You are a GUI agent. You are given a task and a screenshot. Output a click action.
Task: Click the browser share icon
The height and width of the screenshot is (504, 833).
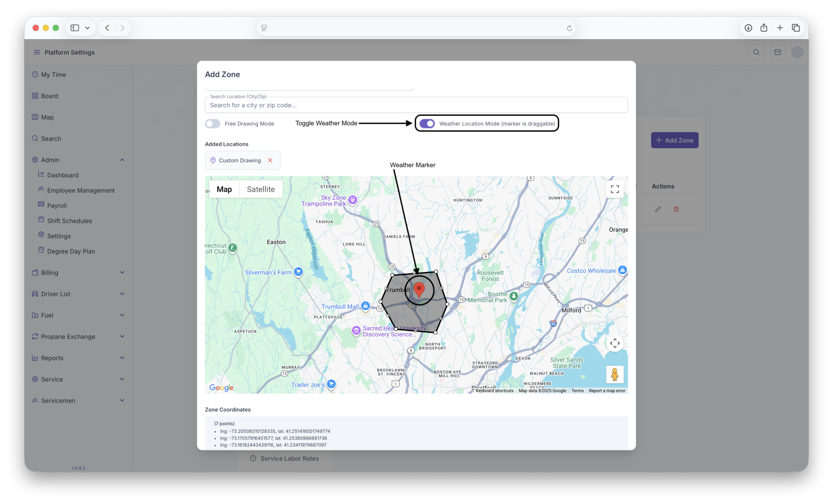(764, 28)
